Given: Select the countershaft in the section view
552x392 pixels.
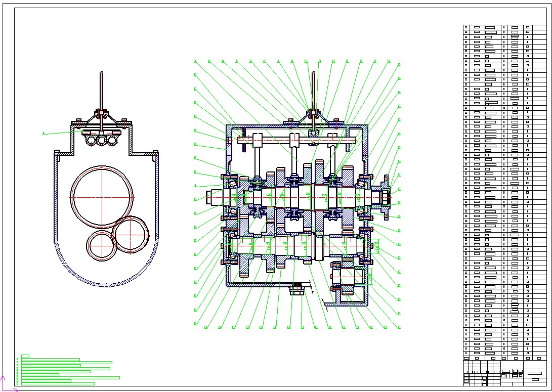Looking at the screenshot, I should pyautogui.click(x=299, y=247).
